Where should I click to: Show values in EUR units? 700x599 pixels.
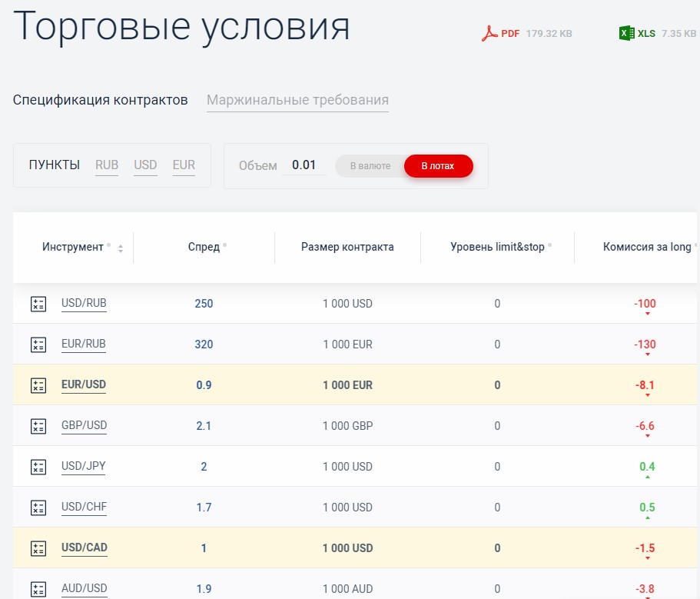pyautogui.click(x=184, y=165)
